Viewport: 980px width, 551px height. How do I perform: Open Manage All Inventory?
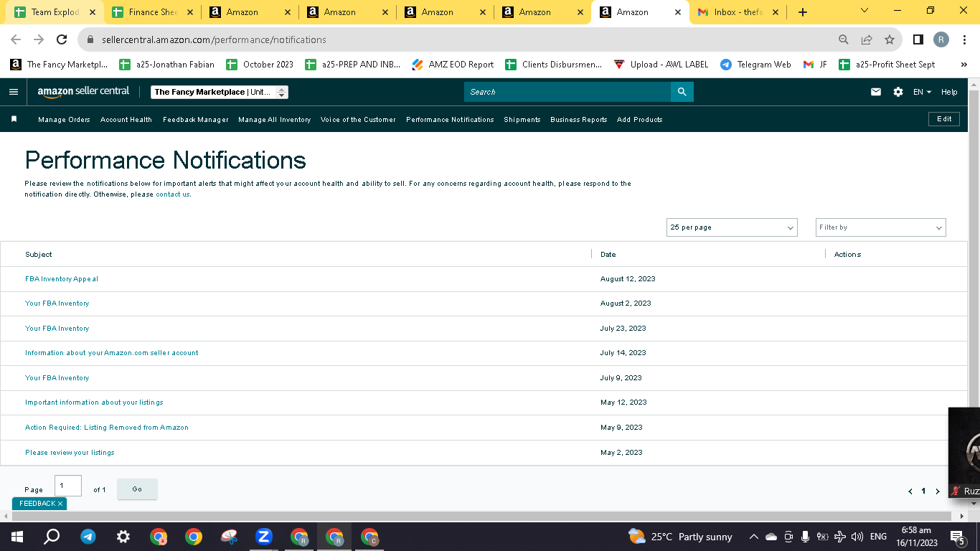275,120
